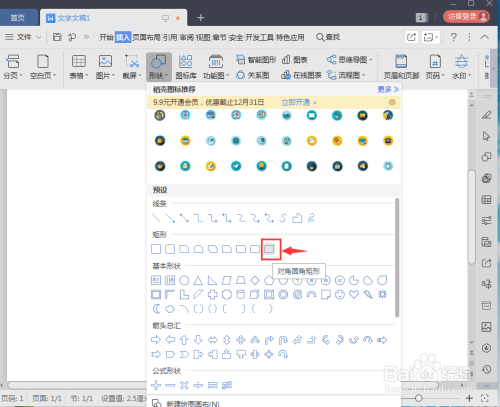Open the 分页 page break tool

(13, 67)
